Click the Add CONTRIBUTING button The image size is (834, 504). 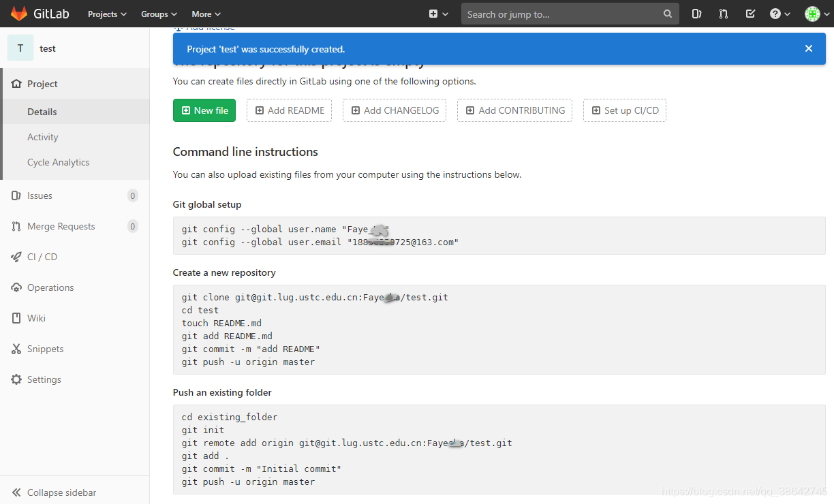514,110
